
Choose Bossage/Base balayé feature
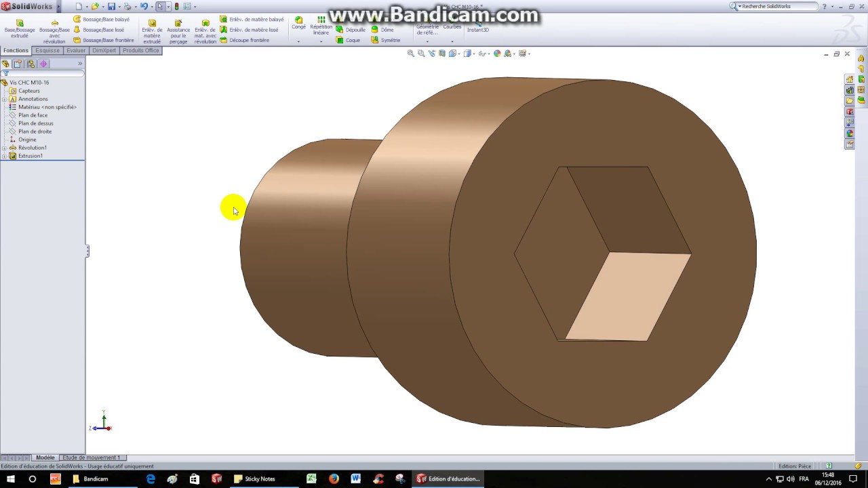(x=101, y=20)
